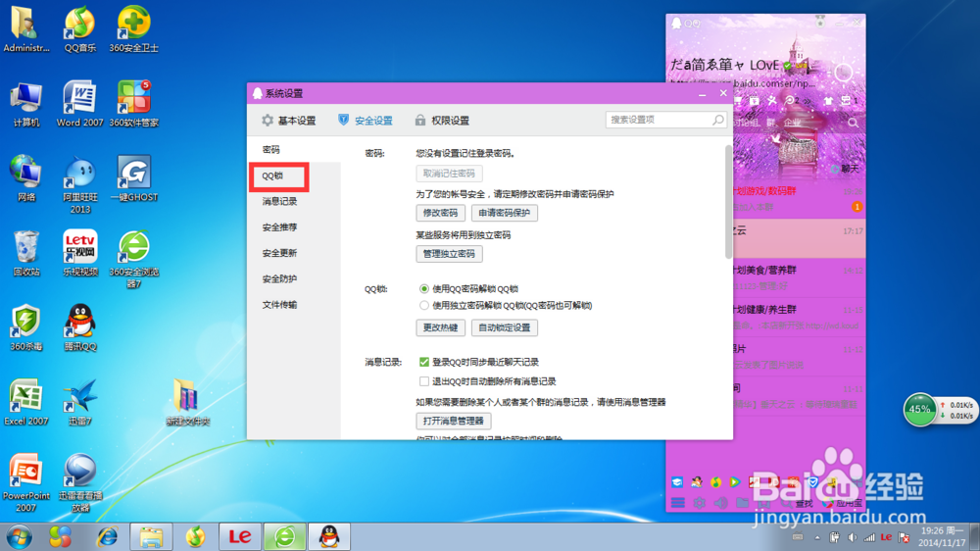This screenshot has height=551, width=980.
Task: Open the 迅雷7 desktop icon
Action: click(80, 402)
